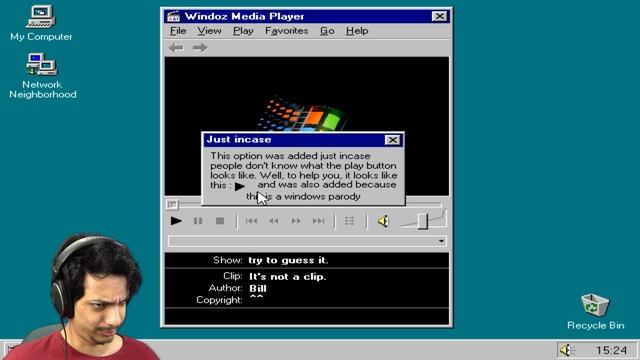Screen dimensions: 640x360
Task: Click the volume slider handle
Action: 422,221
